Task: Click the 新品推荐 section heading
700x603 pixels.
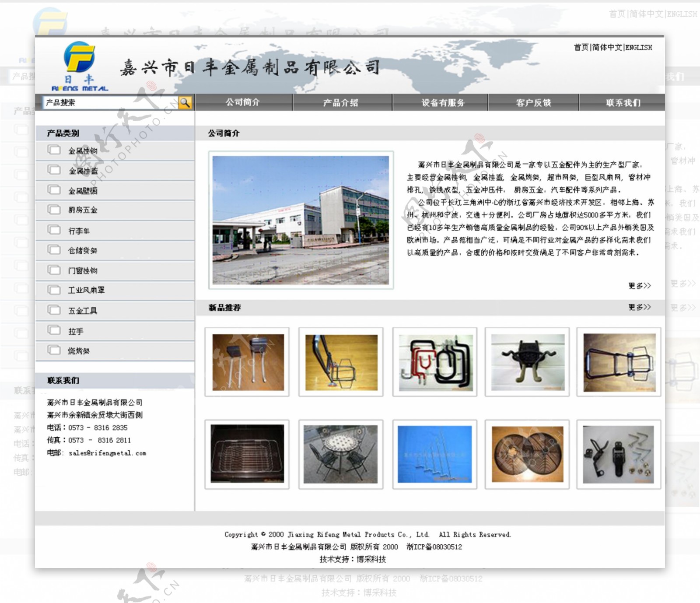Action: point(224,308)
